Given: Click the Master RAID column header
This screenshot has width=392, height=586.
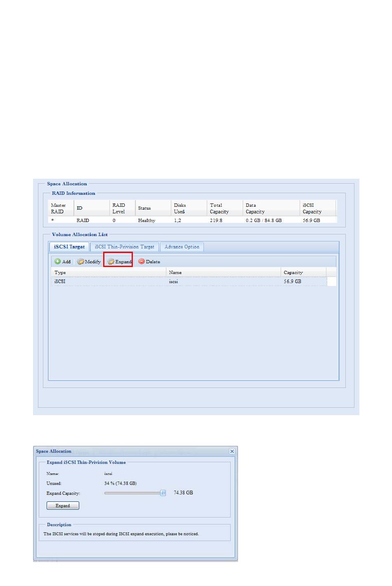Looking at the screenshot, I should coord(61,208).
